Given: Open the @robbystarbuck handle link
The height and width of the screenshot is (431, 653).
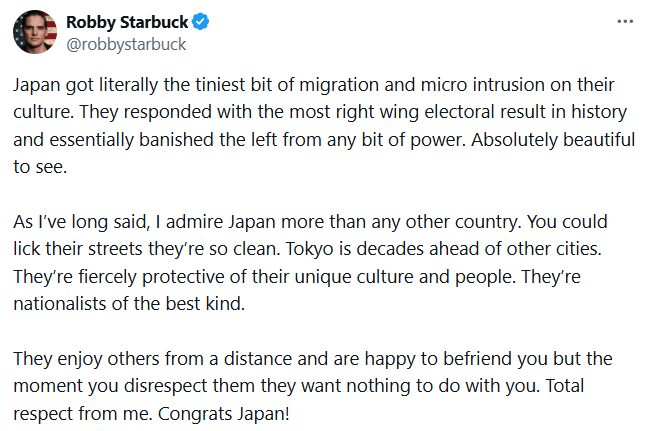Looking at the screenshot, I should coord(125,44).
